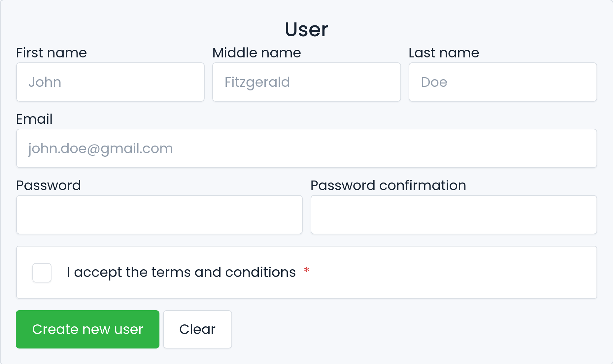Tick the terms and conditions checkbox

42,273
